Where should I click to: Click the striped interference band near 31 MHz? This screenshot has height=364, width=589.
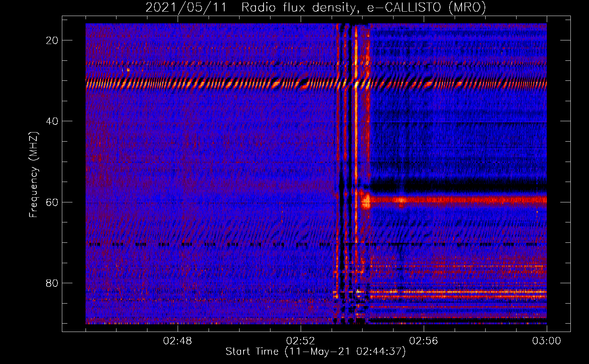(x=316, y=84)
